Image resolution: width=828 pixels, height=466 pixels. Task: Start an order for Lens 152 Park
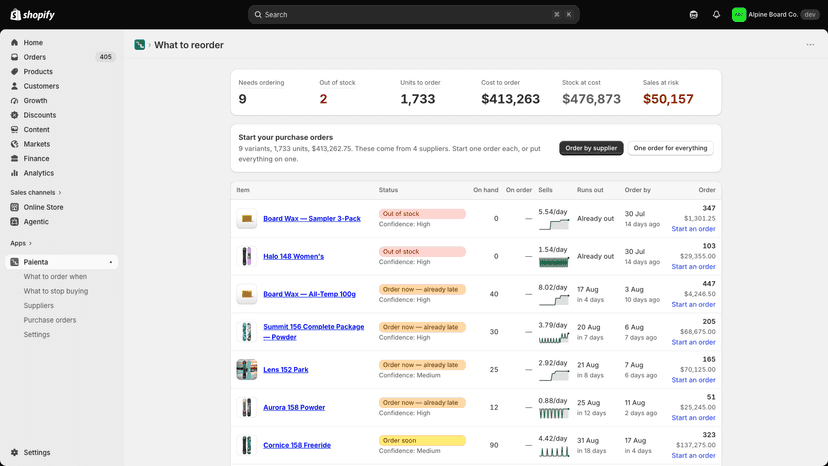coord(693,380)
